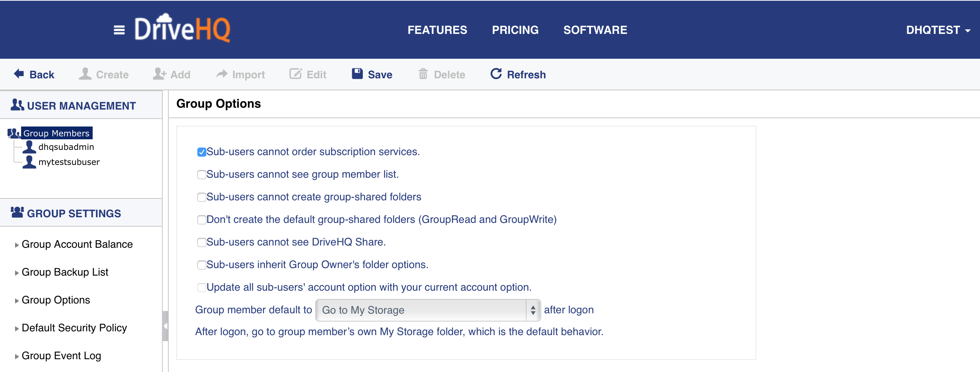This screenshot has height=372, width=980.
Task: Open the DHQTEST account dropdown
Action: click(937, 30)
